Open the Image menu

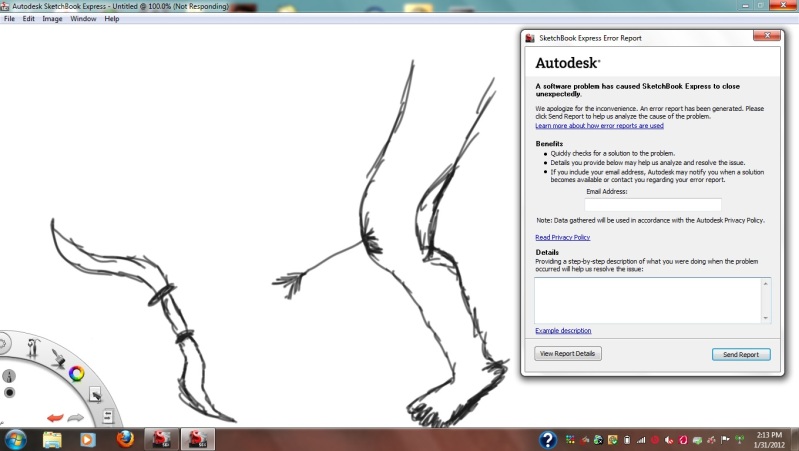pos(52,19)
